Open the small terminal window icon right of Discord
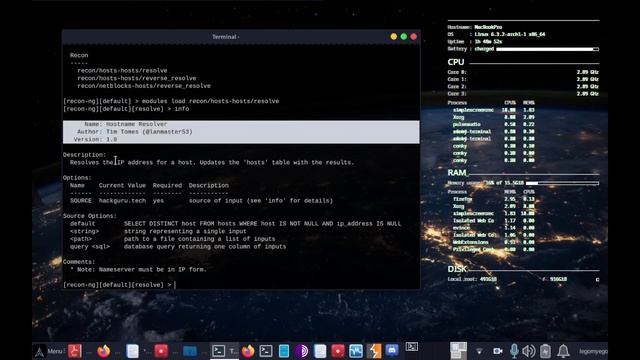640x360 pixels. [x=411, y=347]
